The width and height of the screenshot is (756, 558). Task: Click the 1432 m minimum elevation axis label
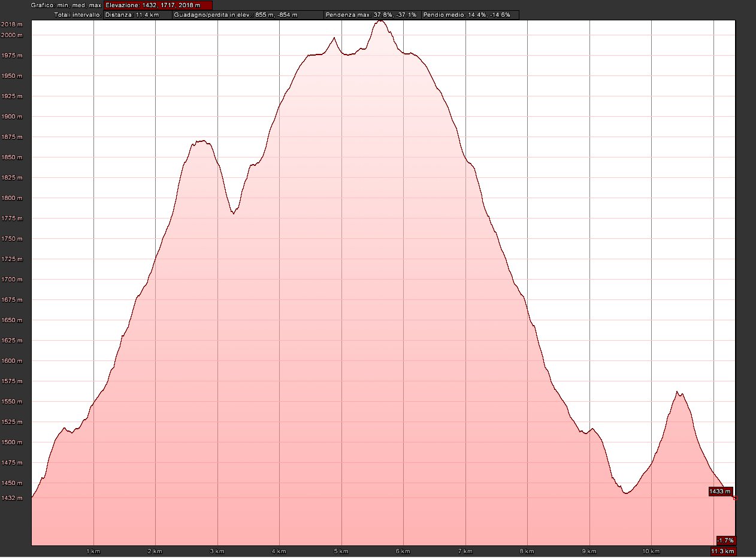pyautogui.click(x=12, y=498)
